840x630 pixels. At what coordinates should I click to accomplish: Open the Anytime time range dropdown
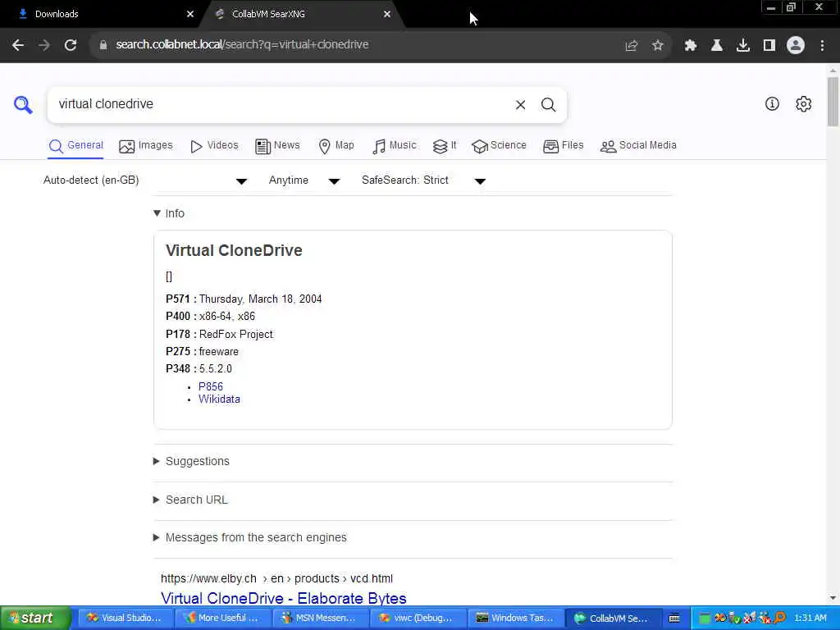[x=304, y=180]
